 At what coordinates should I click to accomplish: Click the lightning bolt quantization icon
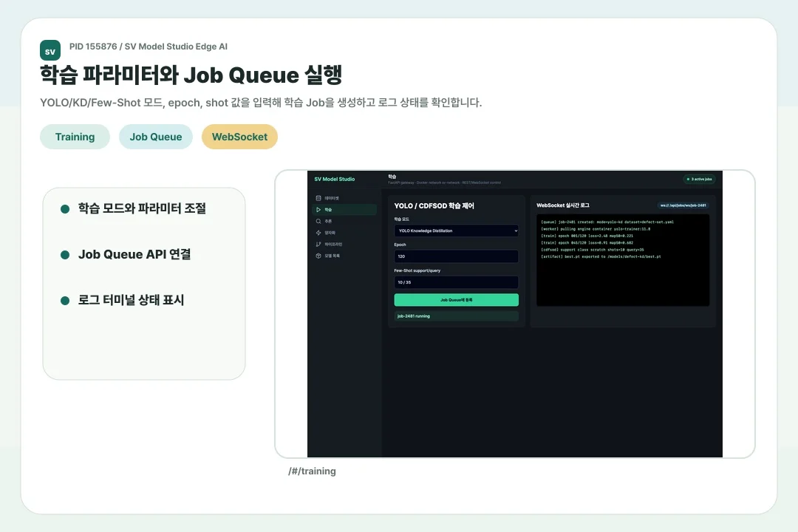318,233
